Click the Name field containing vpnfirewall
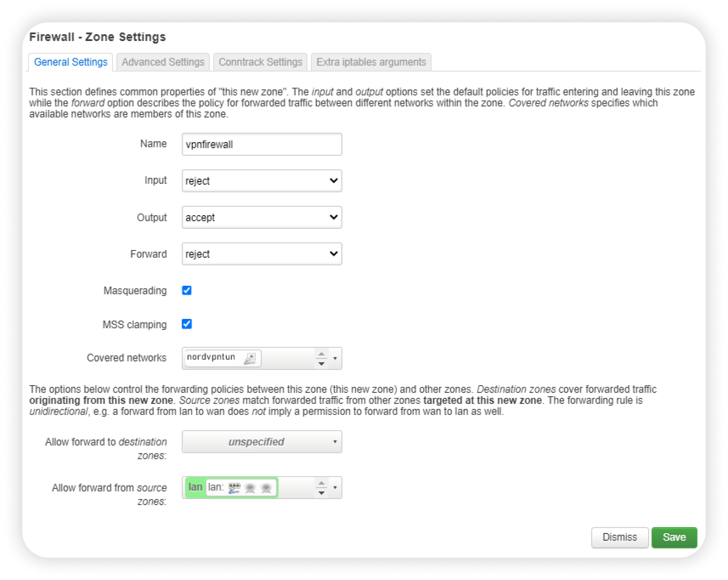Image resolution: width=728 pixels, height=580 pixels. pos(262,144)
